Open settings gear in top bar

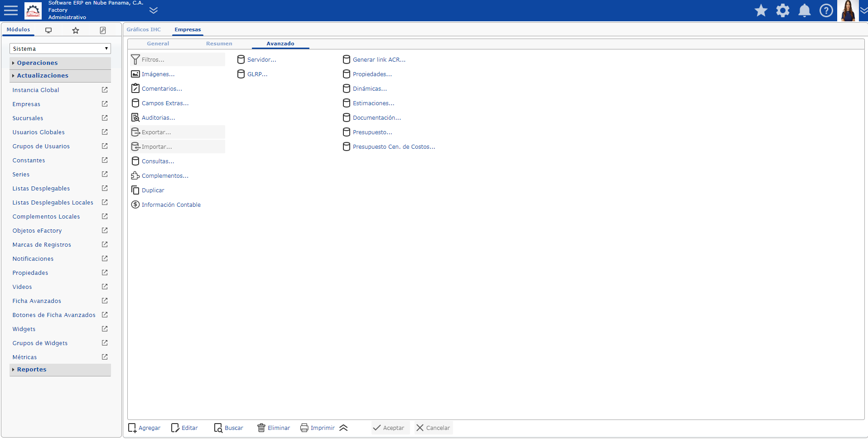783,10
